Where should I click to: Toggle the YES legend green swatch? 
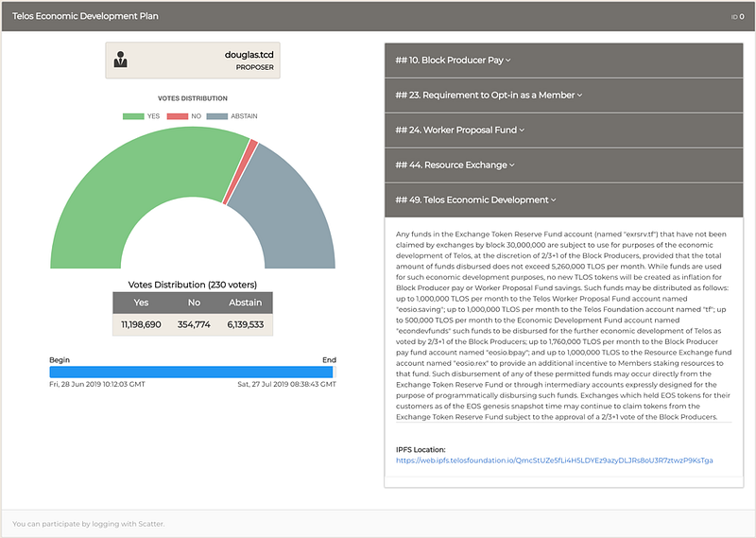[x=133, y=116]
